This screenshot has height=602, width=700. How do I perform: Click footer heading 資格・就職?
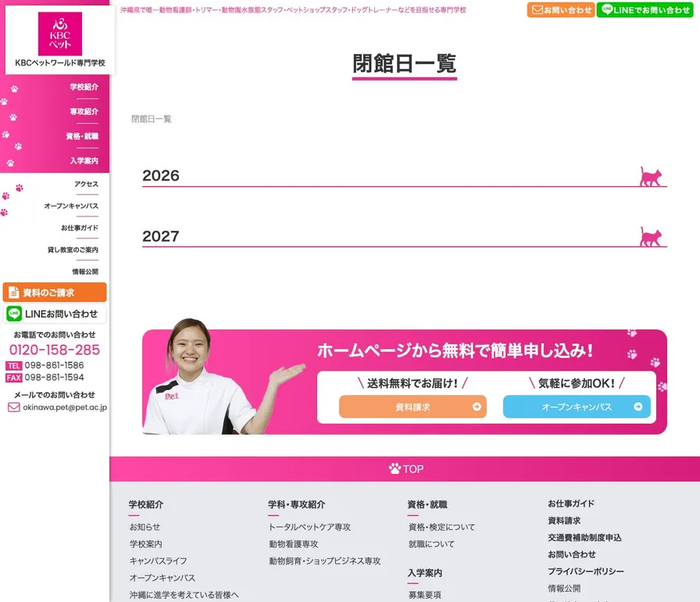(x=427, y=504)
